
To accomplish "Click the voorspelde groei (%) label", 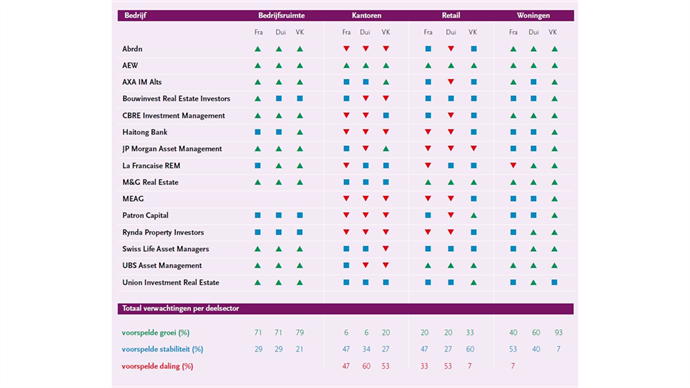I will [x=155, y=333].
